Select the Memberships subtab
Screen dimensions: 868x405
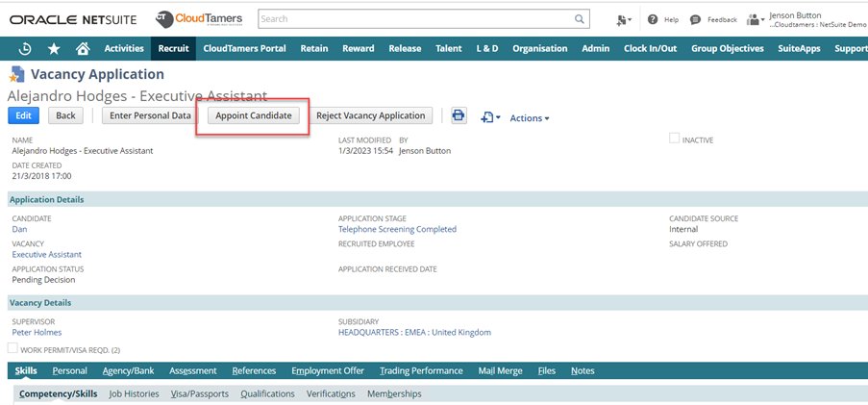click(x=394, y=393)
